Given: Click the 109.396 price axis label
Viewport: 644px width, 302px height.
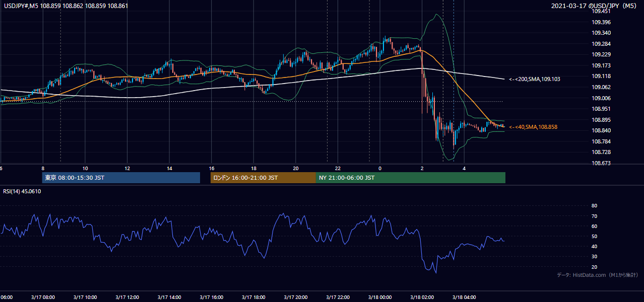Looking at the screenshot, I should [601, 22].
